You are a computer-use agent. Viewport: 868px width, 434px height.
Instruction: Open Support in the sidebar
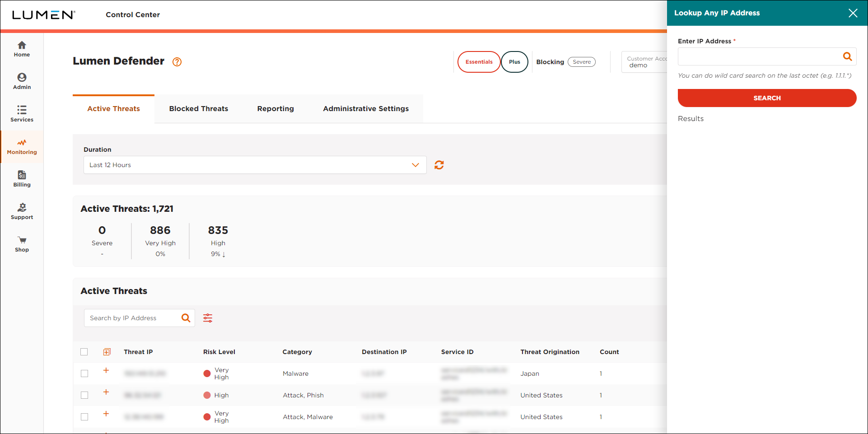(22, 212)
